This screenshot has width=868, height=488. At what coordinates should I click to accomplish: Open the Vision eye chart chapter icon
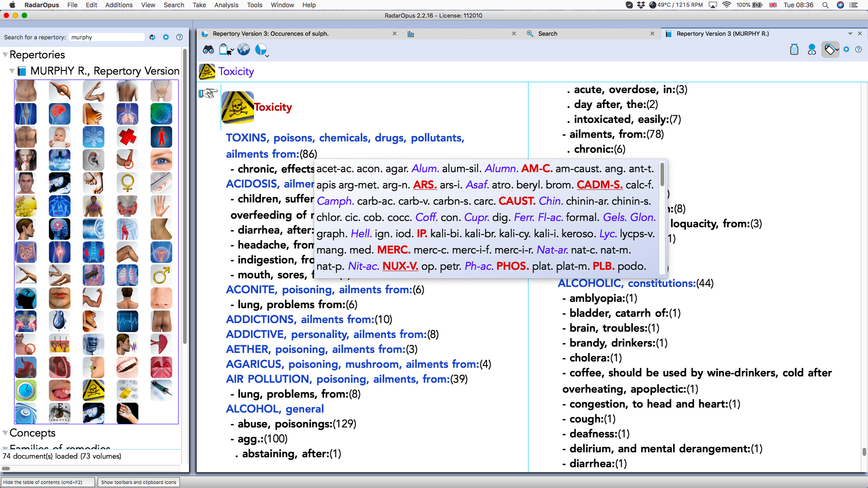60,413
